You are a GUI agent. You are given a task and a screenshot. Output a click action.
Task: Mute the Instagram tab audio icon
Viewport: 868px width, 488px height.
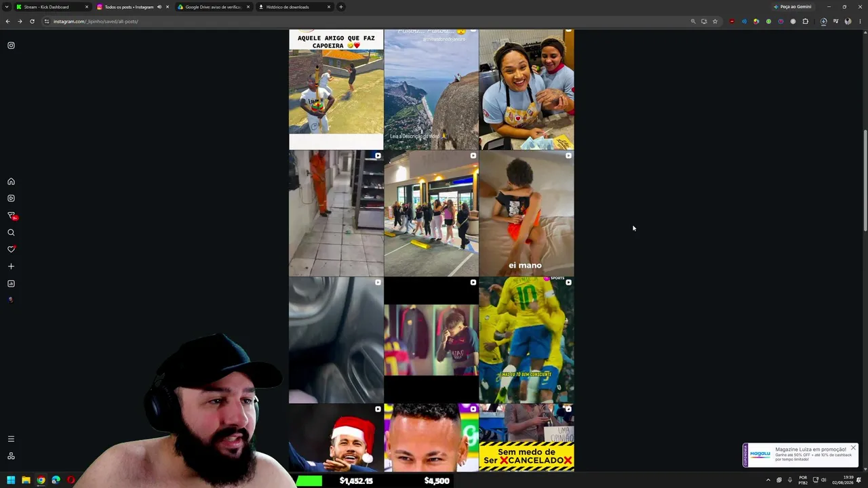(159, 7)
